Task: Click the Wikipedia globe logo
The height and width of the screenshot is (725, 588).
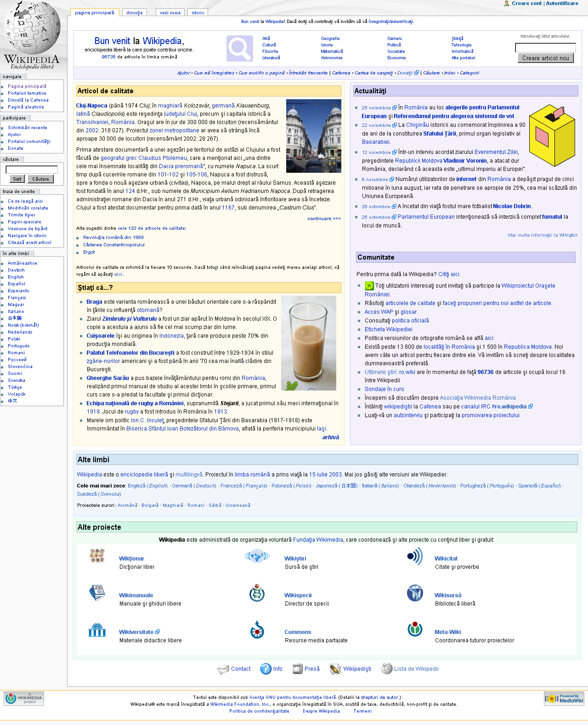Action: click(x=32, y=34)
